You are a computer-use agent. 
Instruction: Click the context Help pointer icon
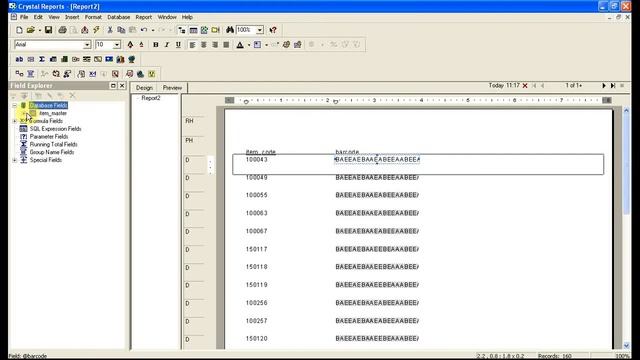[x=273, y=30]
